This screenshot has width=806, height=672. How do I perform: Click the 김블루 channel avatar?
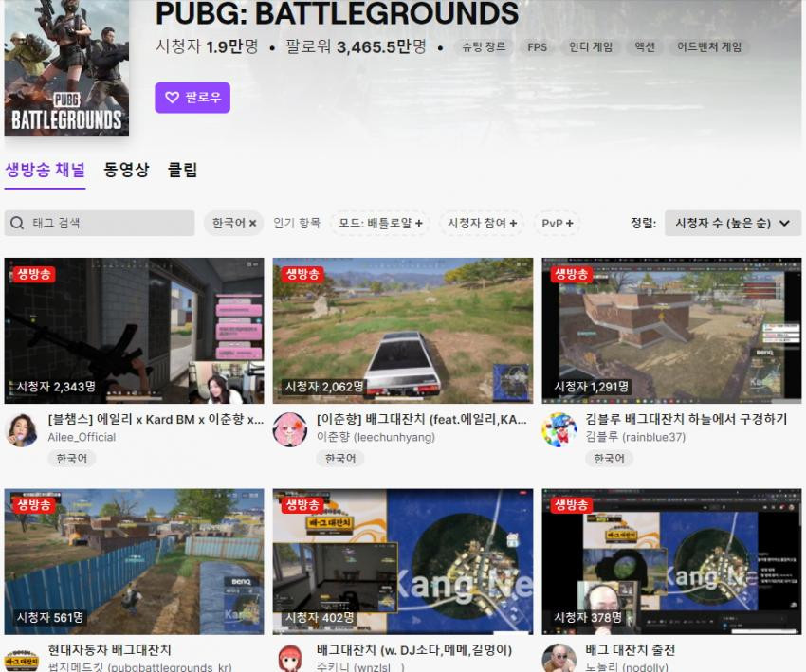click(x=559, y=430)
